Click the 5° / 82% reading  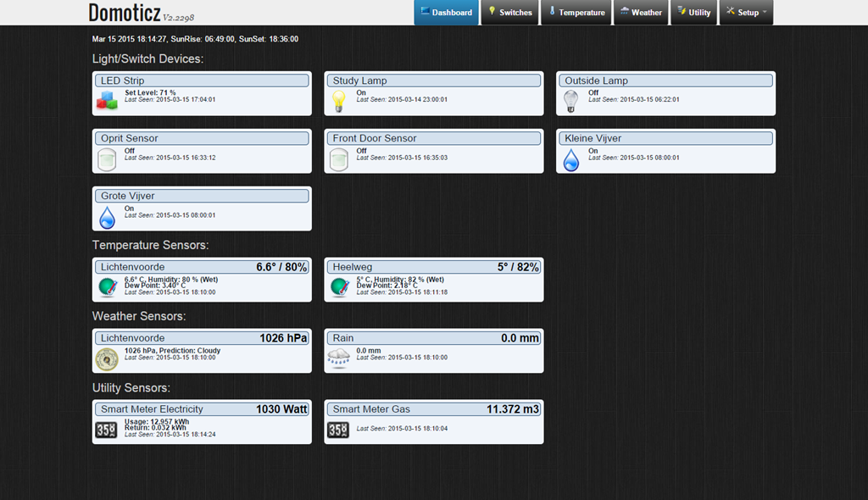[x=518, y=267]
